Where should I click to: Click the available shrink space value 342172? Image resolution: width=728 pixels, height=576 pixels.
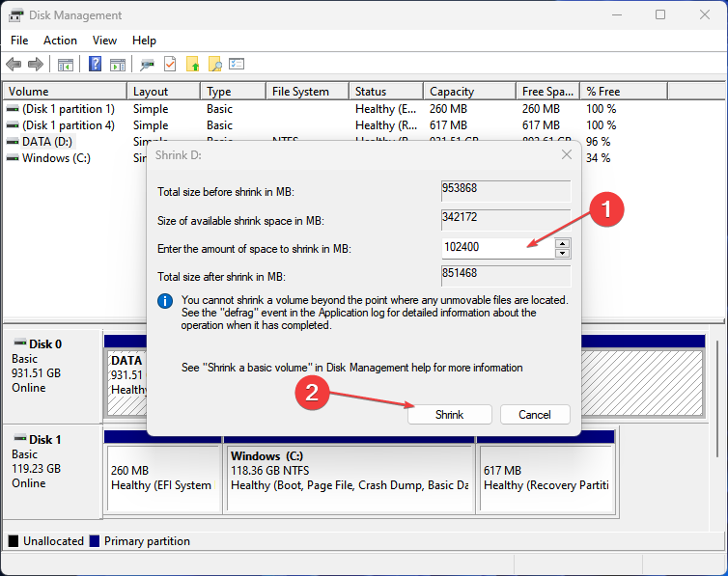[x=506, y=219]
